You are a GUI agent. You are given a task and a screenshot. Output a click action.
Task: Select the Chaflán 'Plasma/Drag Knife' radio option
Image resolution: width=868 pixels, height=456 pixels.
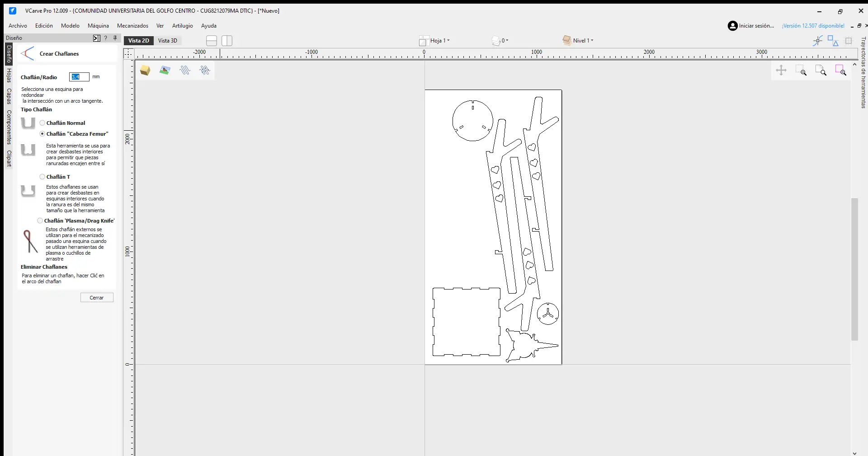click(x=40, y=221)
